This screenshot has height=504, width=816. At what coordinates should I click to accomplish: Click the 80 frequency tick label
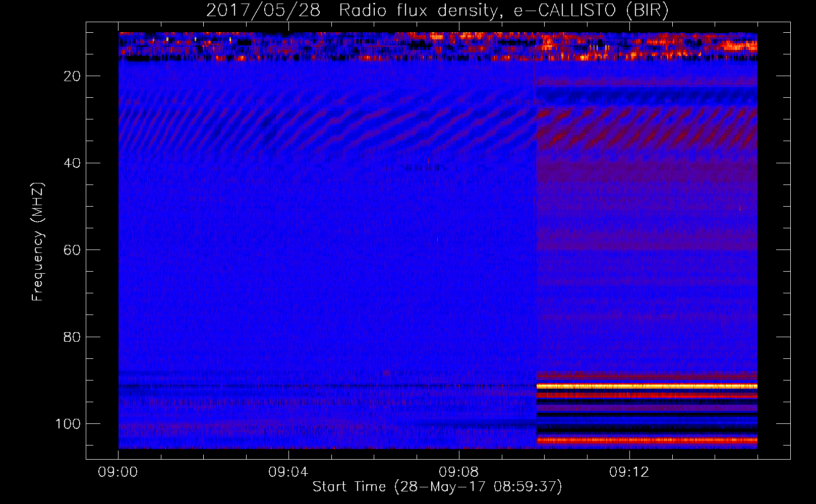coord(73,337)
